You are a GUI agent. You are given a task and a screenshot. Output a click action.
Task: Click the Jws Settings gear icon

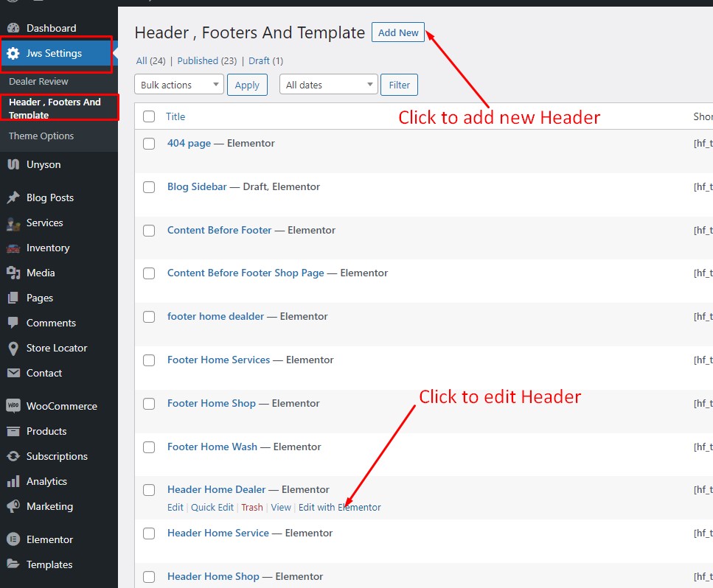(13, 53)
